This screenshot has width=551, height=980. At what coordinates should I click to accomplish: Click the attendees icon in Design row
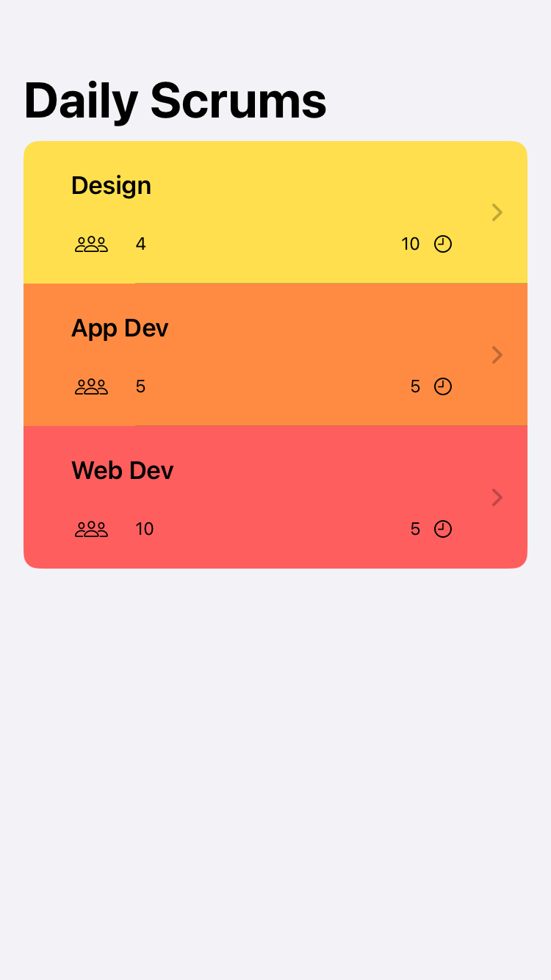[91, 244]
